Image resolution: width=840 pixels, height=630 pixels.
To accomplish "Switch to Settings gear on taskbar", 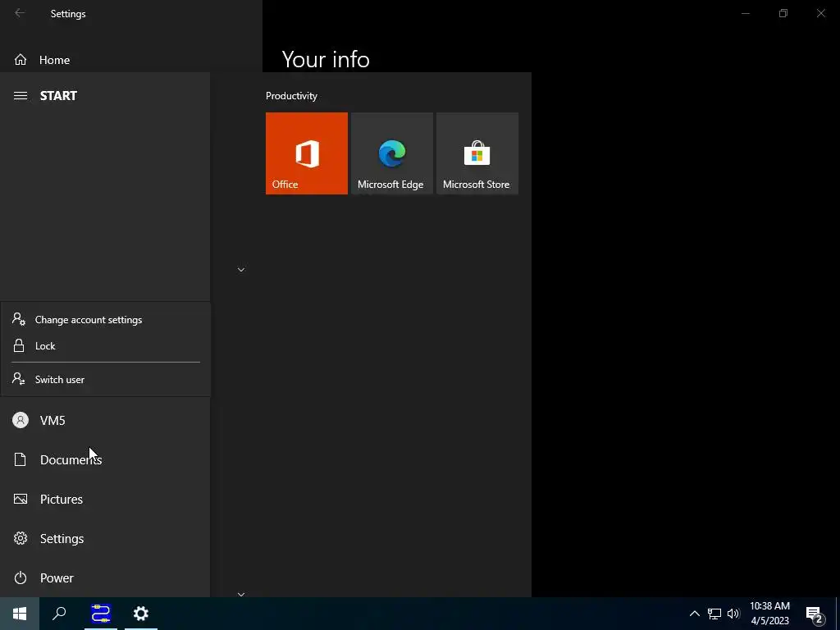I will pos(141,614).
